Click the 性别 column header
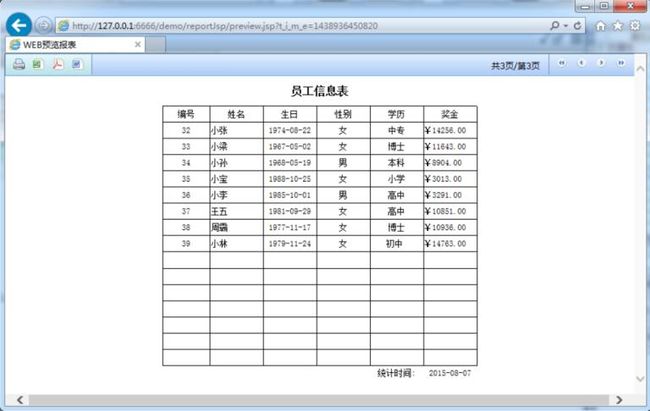This screenshot has width=650, height=411. pyautogui.click(x=343, y=114)
